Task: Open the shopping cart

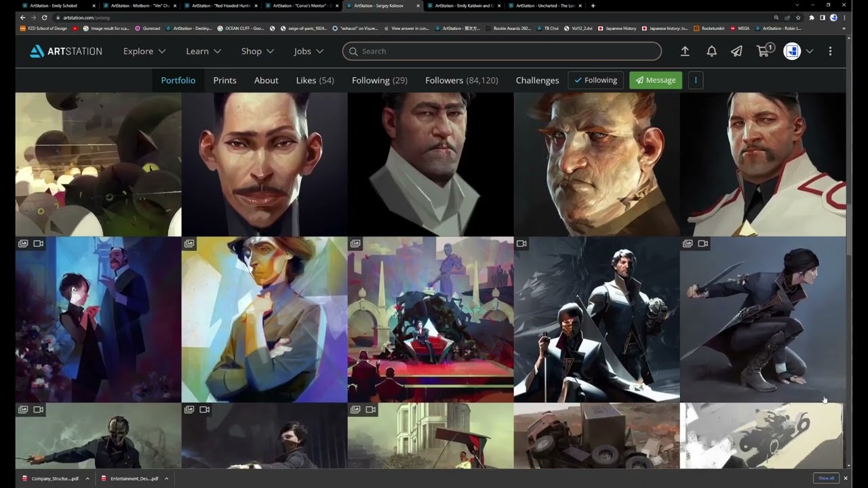Action: pyautogui.click(x=765, y=50)
